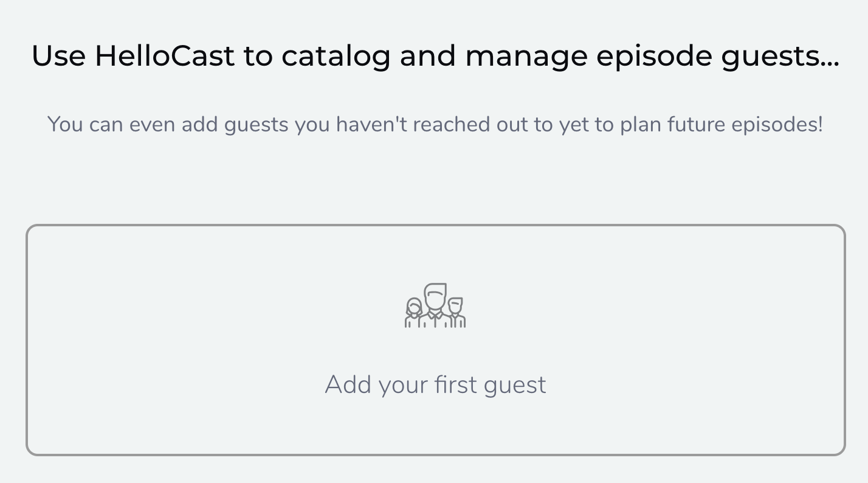Click the word "HelloCast" in the heading
Viewport: 868px width, 483px height.
coord(164,56)
